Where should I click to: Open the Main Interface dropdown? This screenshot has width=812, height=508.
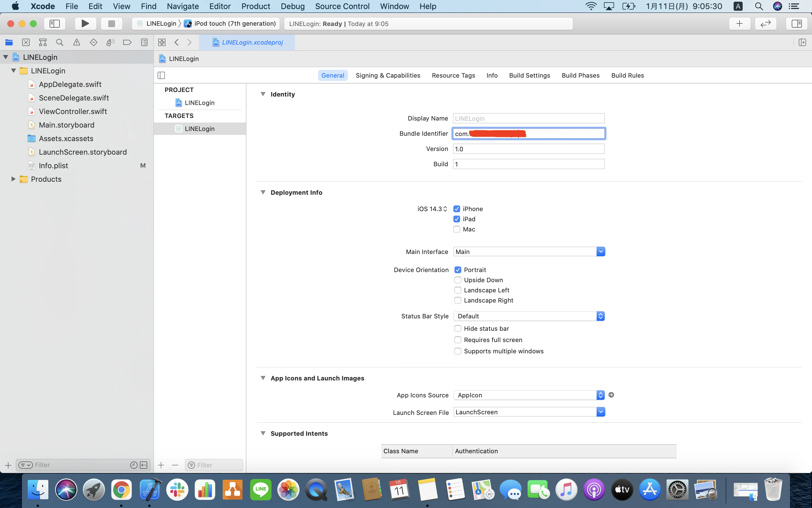601,252
